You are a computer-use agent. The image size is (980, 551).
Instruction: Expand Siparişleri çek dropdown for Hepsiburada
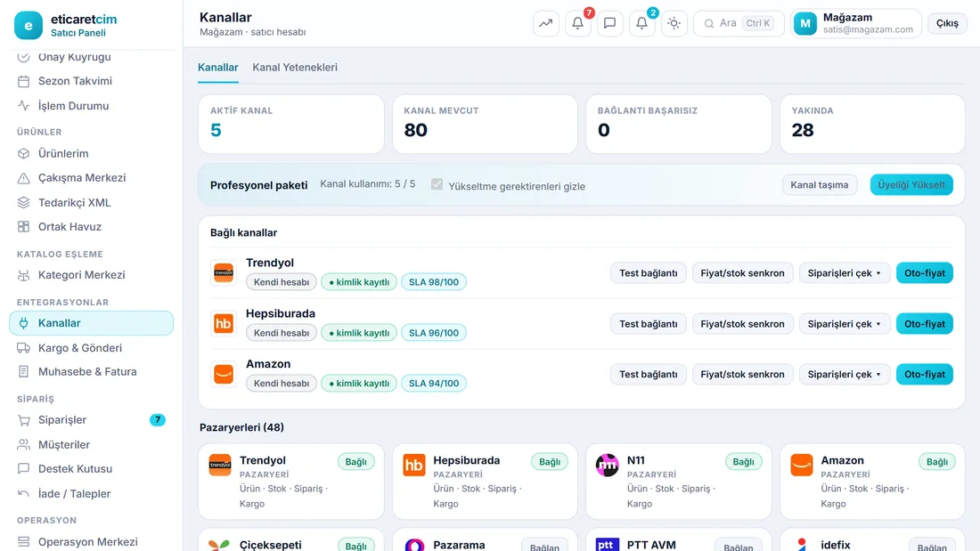(845, 324)
